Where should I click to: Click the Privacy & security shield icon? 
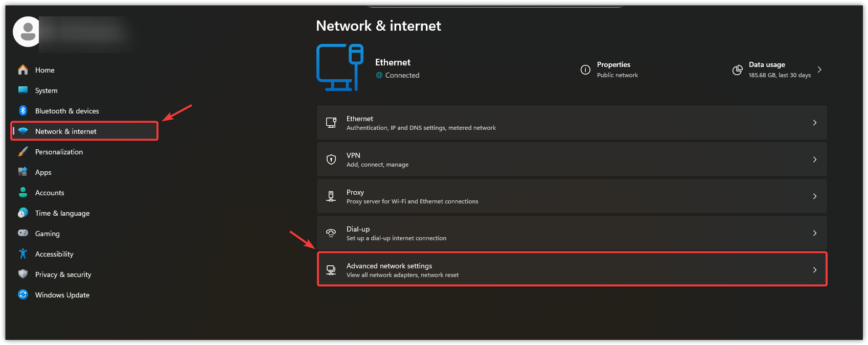point(23,274)
